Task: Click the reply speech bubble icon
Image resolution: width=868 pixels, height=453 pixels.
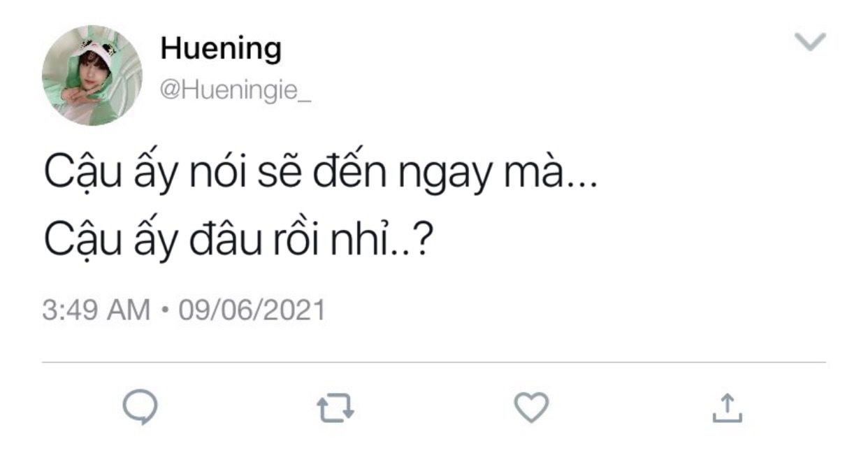Action: [x=140, y=408]
